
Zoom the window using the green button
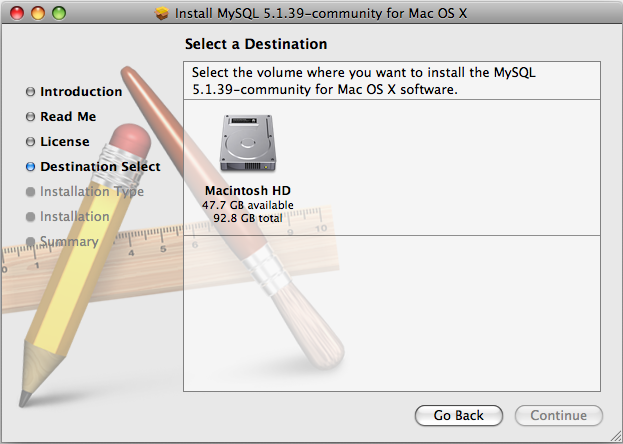pyautogui.click(x=58, y=14)
